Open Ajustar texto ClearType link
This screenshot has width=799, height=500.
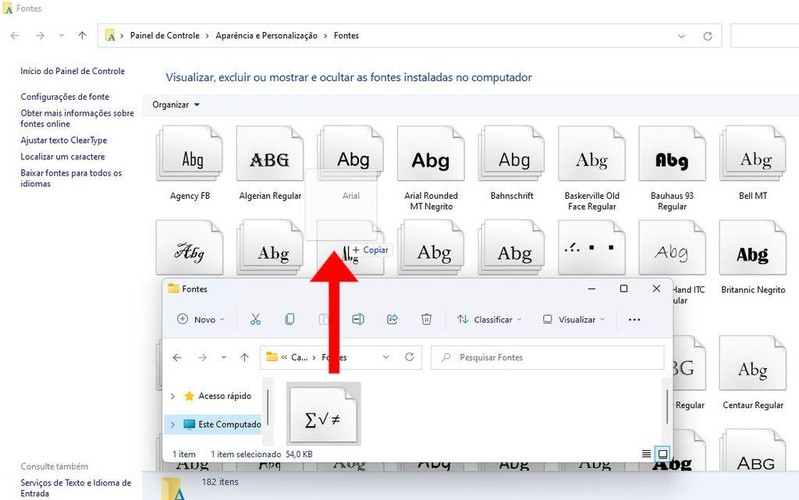(x=64, y=140)
